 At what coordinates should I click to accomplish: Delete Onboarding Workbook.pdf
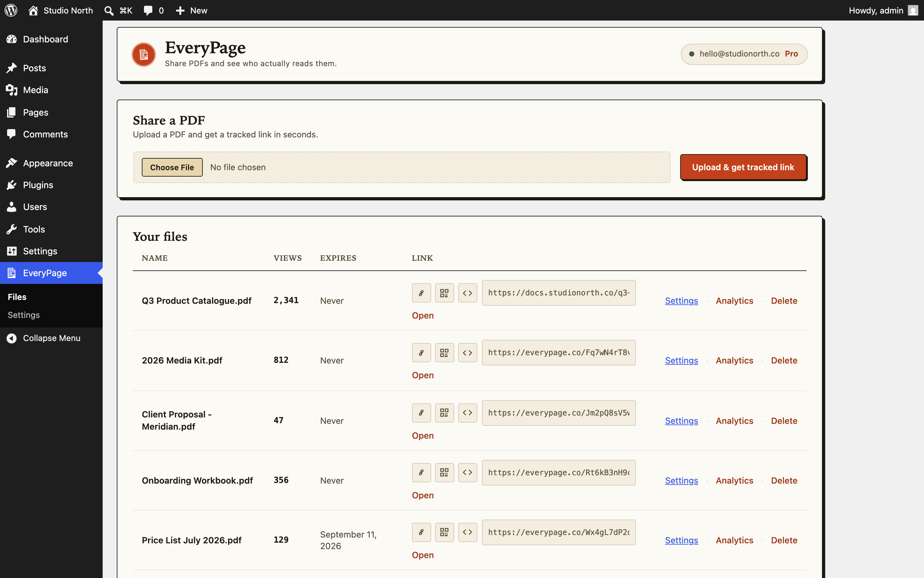pyautogui.click(x=784, y=480)
